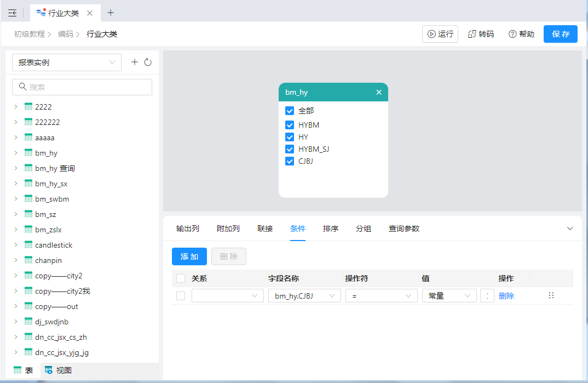Open a new tab with plus icon
The height and width of the screenshot is (383, 588).
tap(111, 13)
